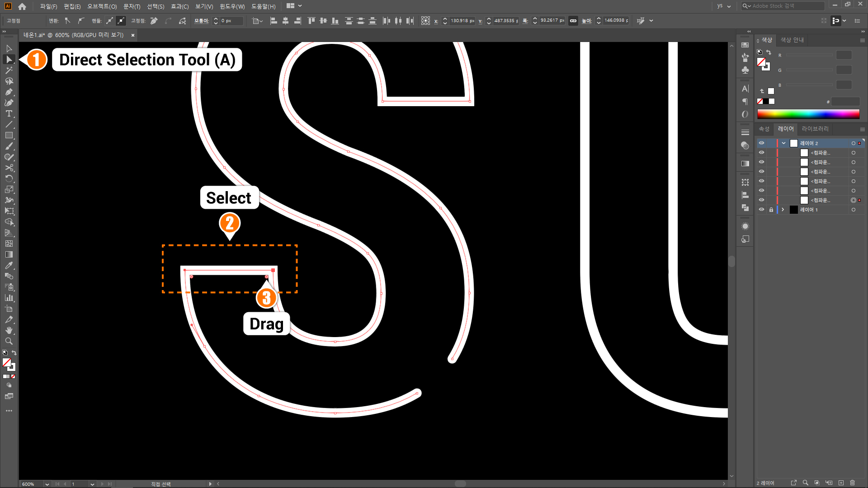This screenshot has height=488, width=868.
Task: Open the 효과(C) menu
Action: click(x=179, y=6)
